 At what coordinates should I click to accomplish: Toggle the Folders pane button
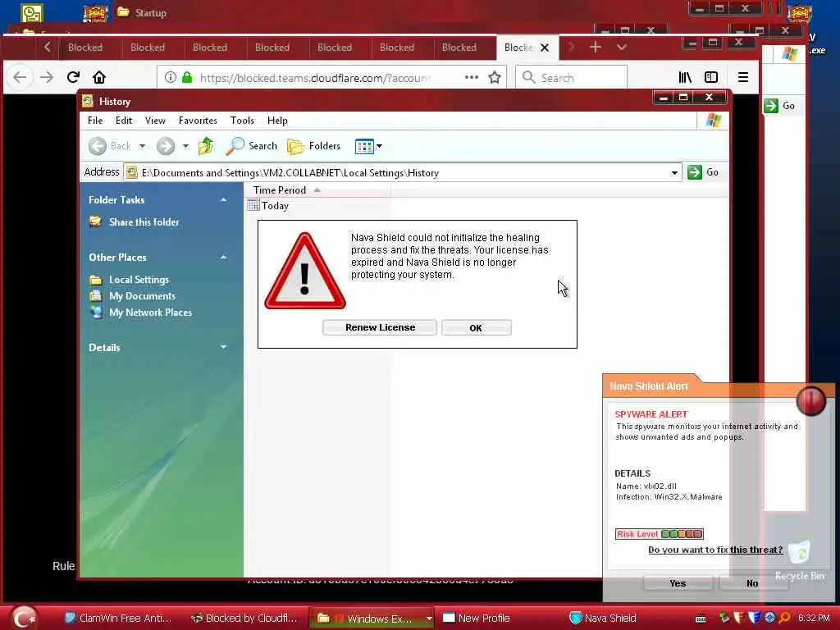314,146
